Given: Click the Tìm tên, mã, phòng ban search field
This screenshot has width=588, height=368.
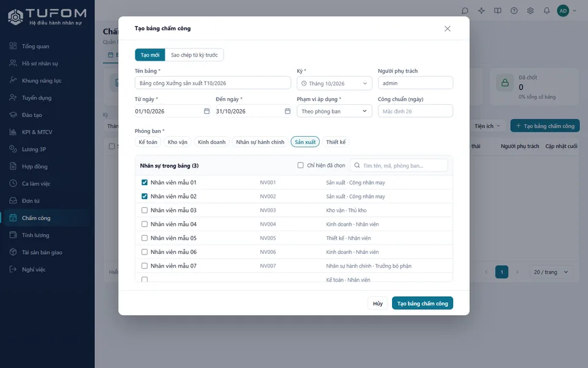Looking at the screenshot, I should tap(399, 165).
